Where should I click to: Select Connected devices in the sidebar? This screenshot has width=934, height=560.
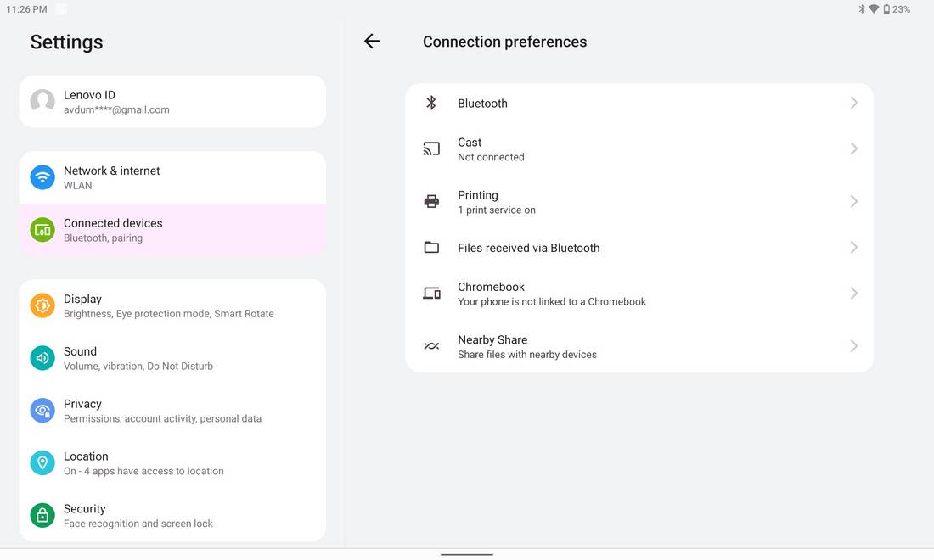click(172, 230)
